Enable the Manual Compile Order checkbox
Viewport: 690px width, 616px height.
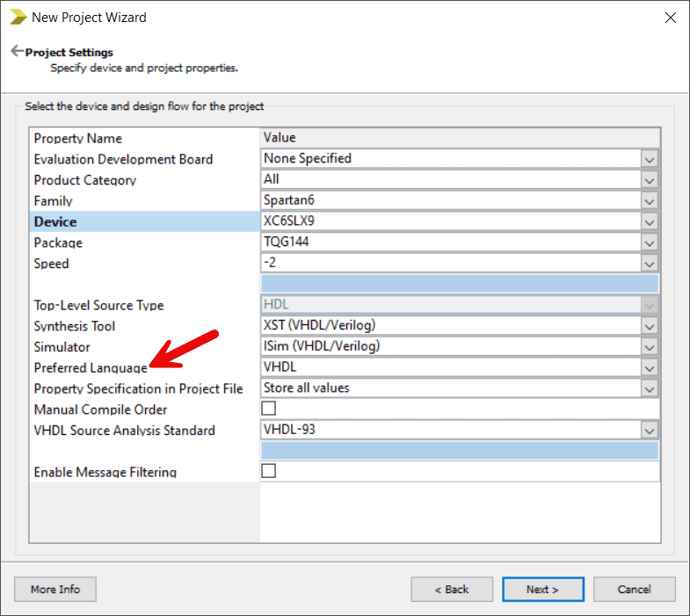(x=269, y=409)
